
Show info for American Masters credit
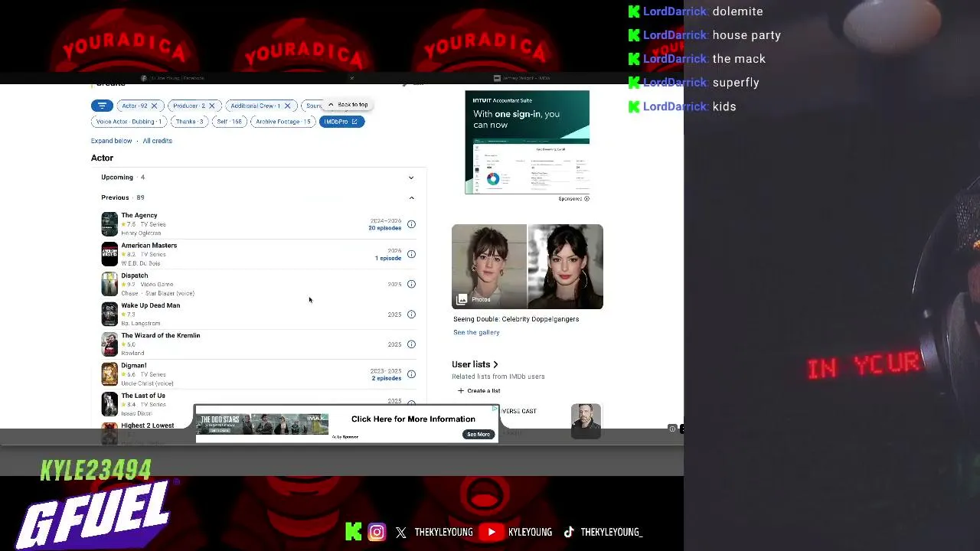pyautogui.click(x=411, y=254)
